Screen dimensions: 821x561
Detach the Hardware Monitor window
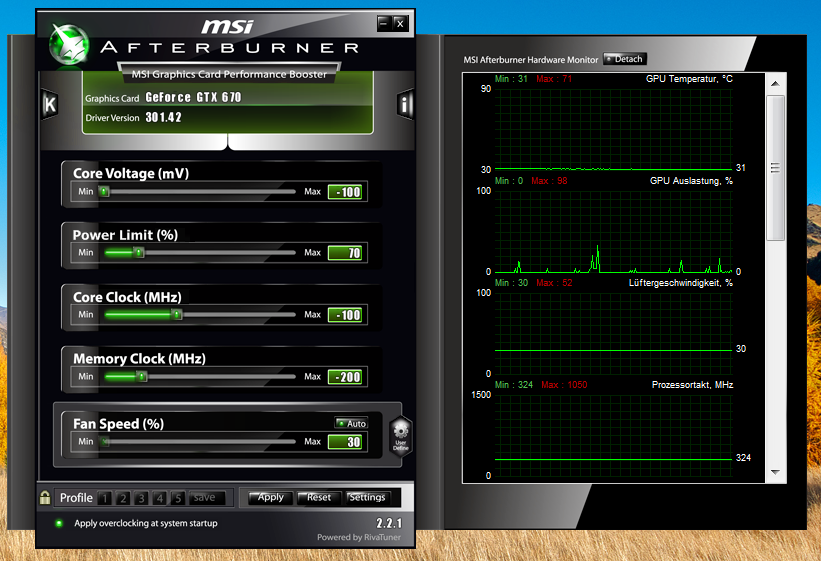(625, 59)
